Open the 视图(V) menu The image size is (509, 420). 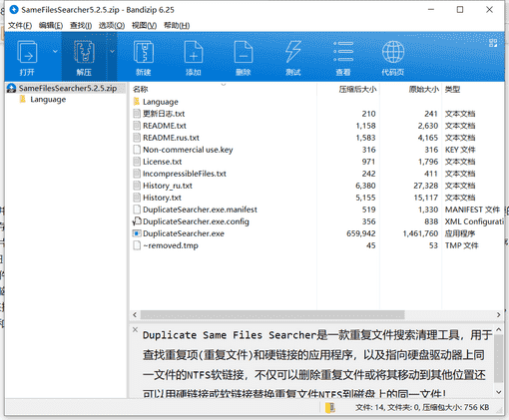point(144,26)
